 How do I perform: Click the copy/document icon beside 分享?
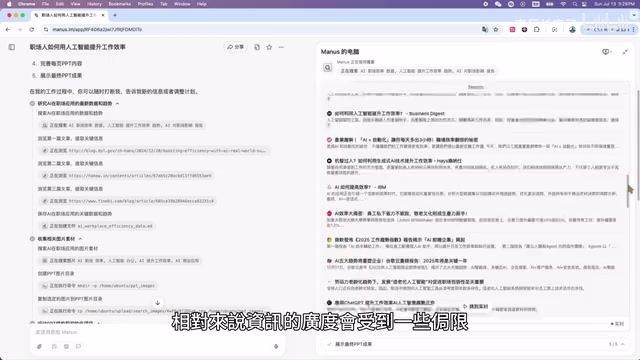click(x=257, y=47)
